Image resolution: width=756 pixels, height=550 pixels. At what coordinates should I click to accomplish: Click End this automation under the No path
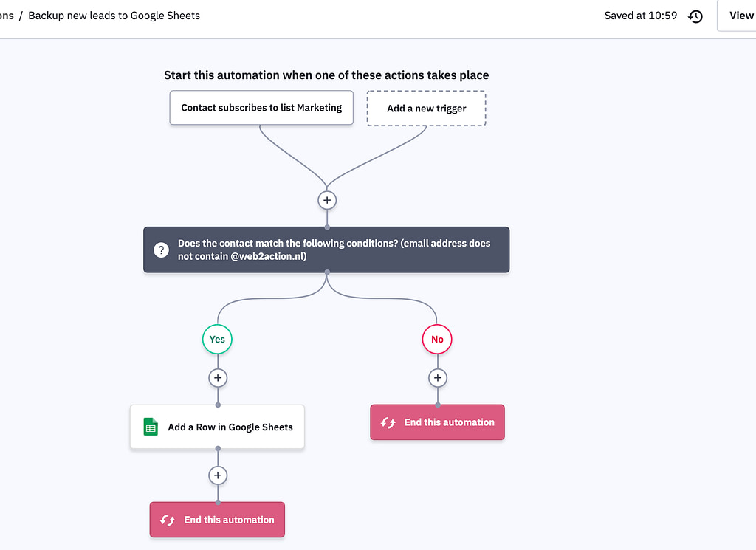click(437, 422)
